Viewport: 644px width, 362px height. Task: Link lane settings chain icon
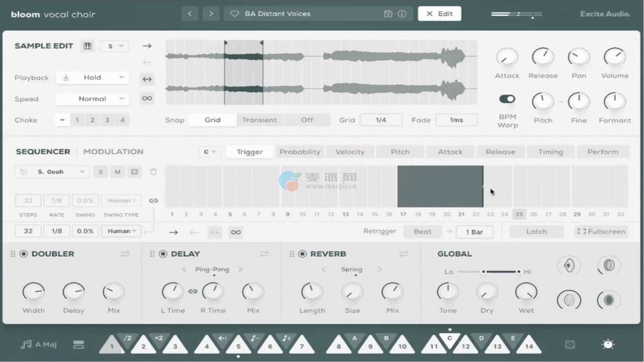tap(153, 200)
